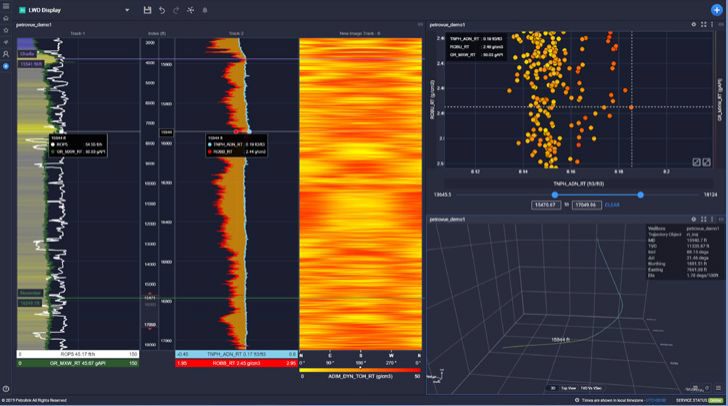Click CLEAR next to the depth range
This screenshot has height=406, width=728.
(x=612, y=204)
